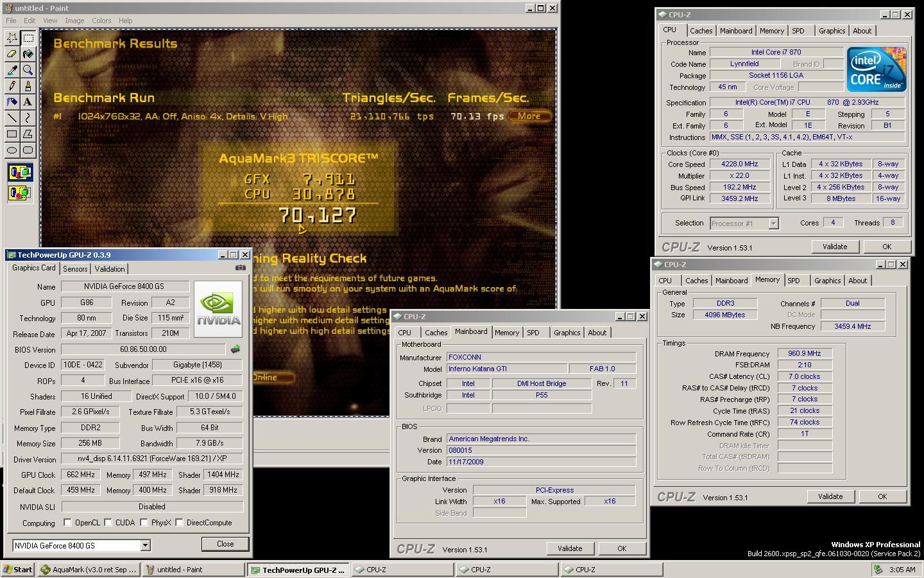The height and width of the screenshot is (578, 924).
Task: Select the Free-Form Select tool in Paint
Action: click(x=12, y=38)
